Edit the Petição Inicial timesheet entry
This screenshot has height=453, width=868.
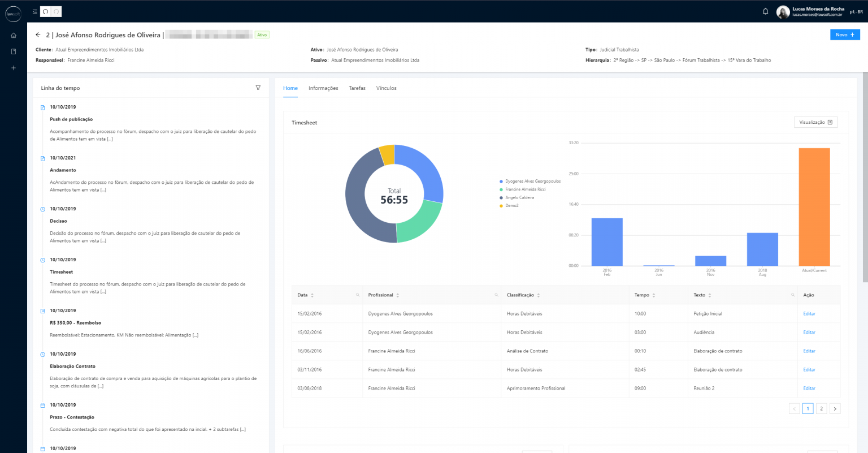(809, 313)
